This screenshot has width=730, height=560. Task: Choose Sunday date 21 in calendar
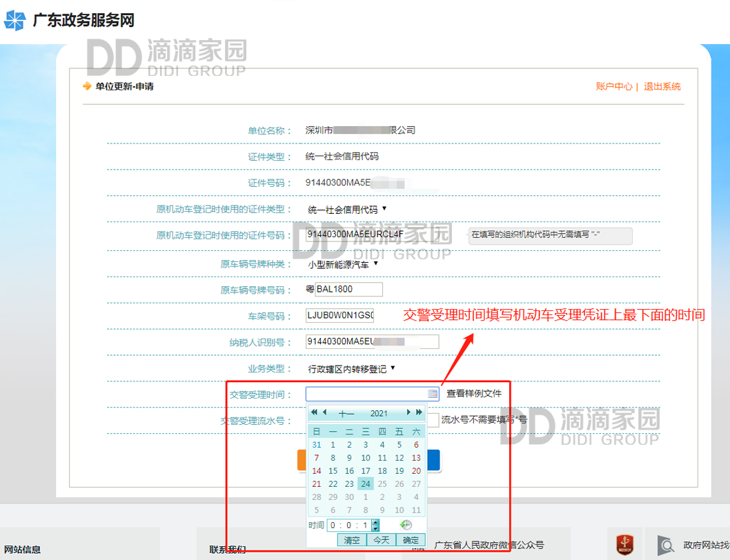(317, 483)
